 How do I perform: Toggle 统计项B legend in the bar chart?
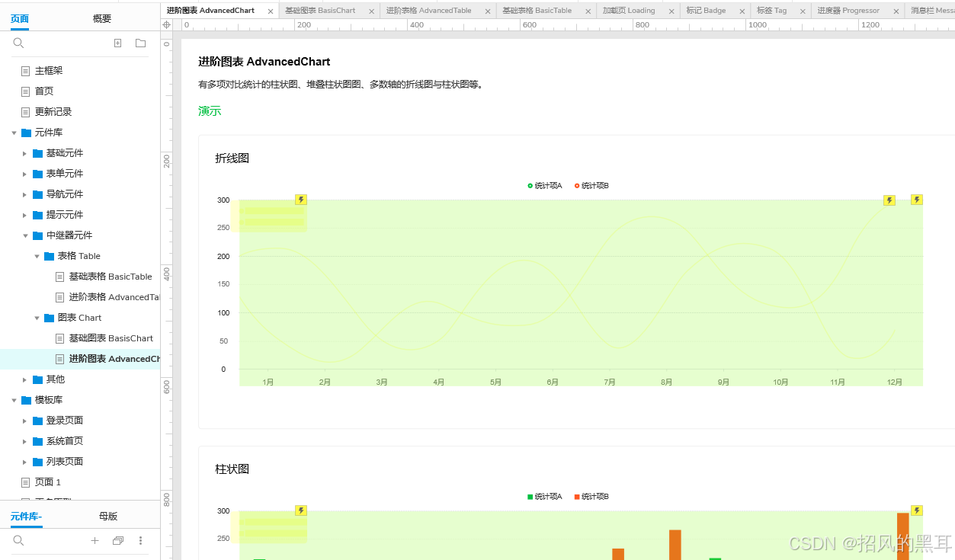[x=591, y=497]
